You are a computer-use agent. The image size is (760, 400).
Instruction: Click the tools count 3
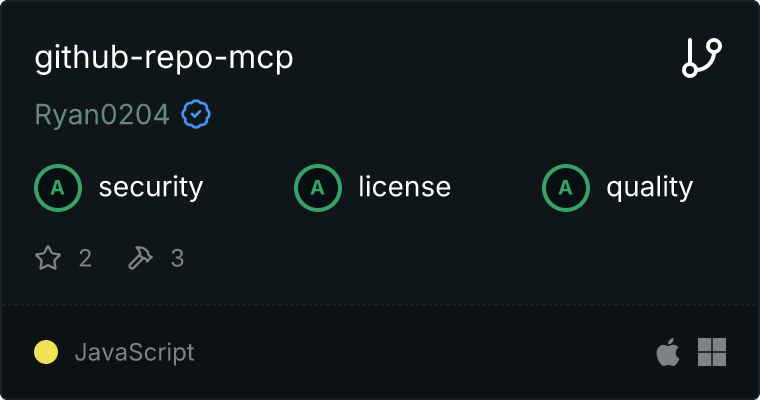point(177,258)
